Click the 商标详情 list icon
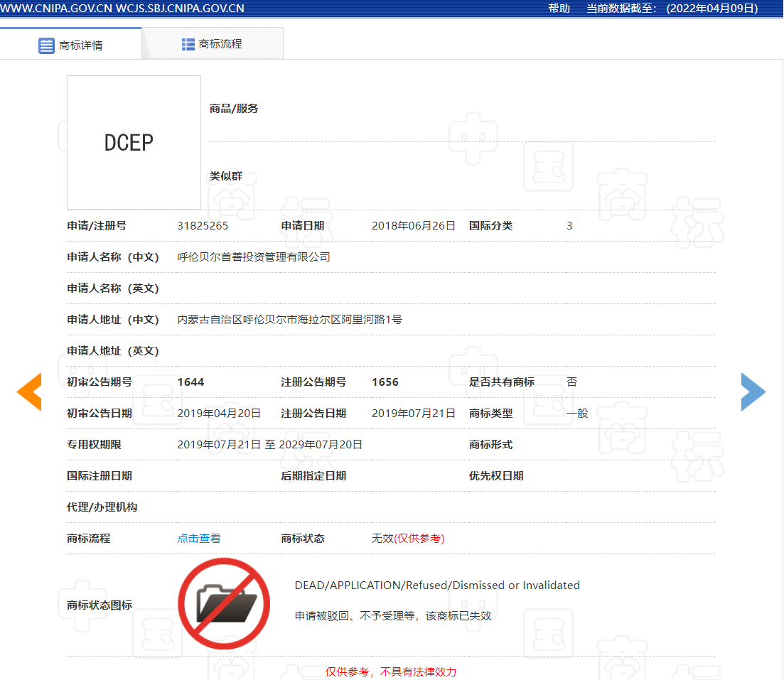 (46, 45)
